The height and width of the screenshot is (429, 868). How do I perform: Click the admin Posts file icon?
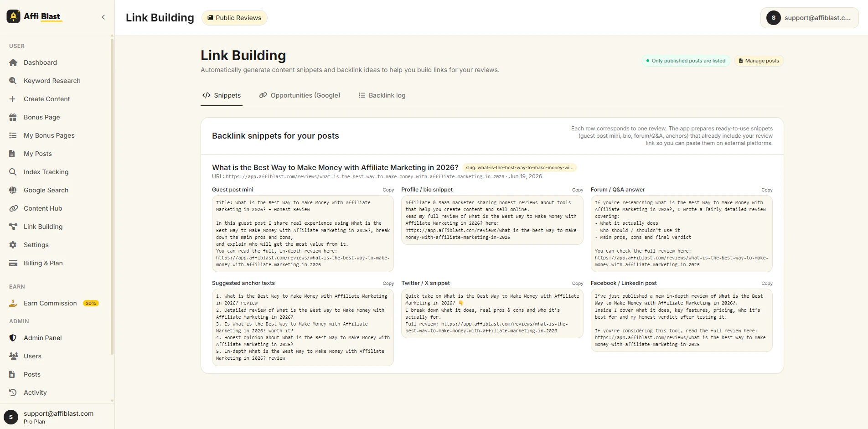(x=12, y=374)
